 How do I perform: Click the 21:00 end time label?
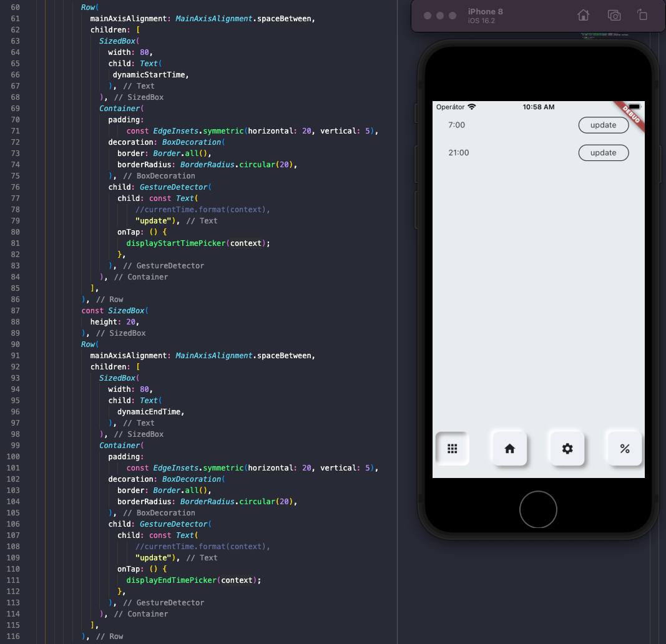[x=459, y=152]
